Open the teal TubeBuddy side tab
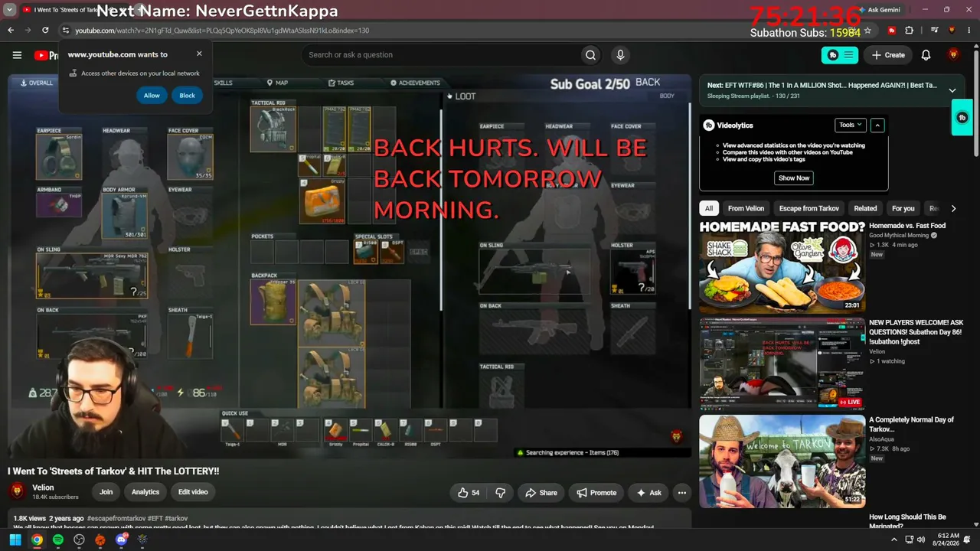This screenshot has width=980, height=551. click(962, 118)
